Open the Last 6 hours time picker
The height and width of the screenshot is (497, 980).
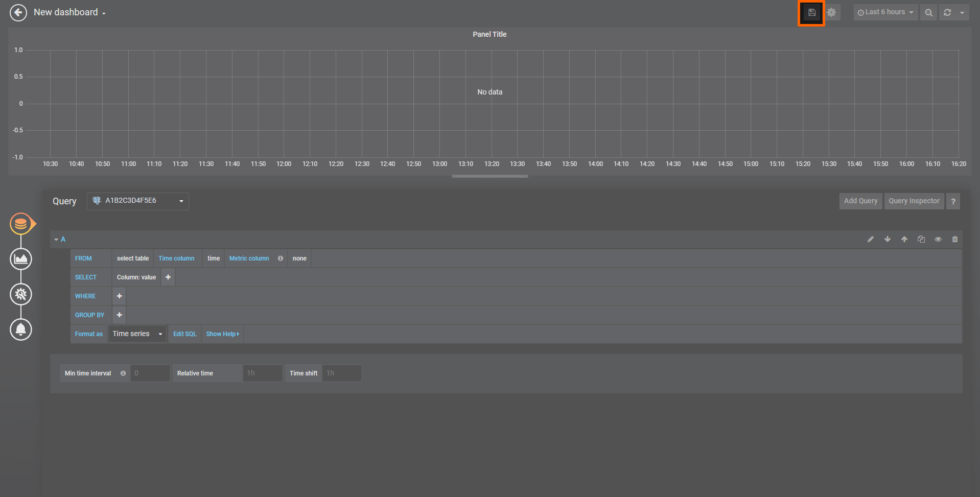tap(885, 13)
